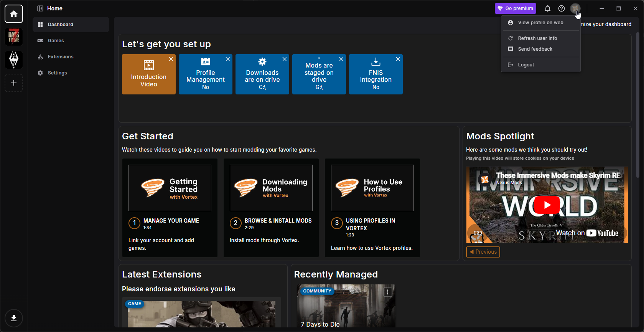The image size is (644, 332).
Task: Click Watch on YouTube in the video
Action: [587, 233]
